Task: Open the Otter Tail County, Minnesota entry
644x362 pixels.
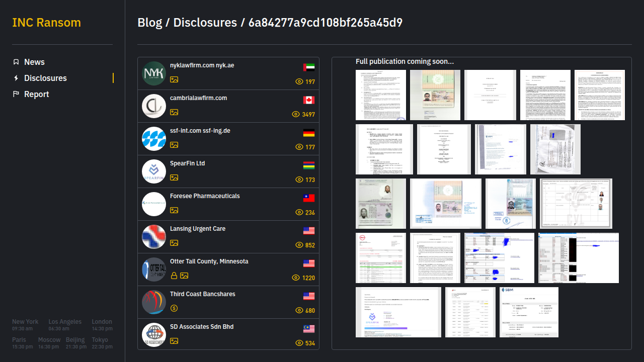Action: (228, 269)
